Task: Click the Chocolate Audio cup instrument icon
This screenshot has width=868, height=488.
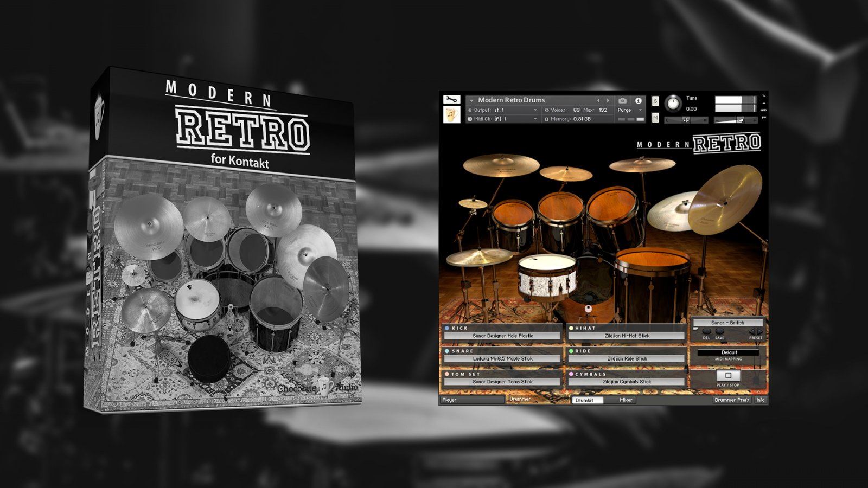Action: tap(451, 114)
